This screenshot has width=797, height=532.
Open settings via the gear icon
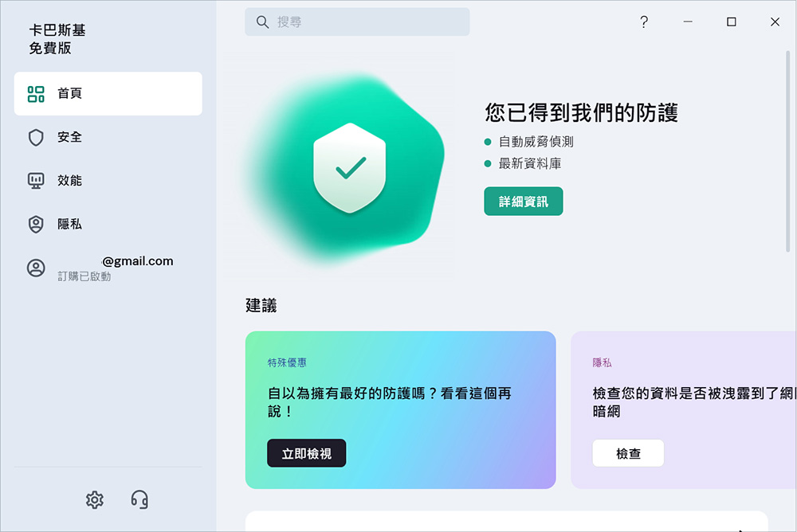pos(95,500)
